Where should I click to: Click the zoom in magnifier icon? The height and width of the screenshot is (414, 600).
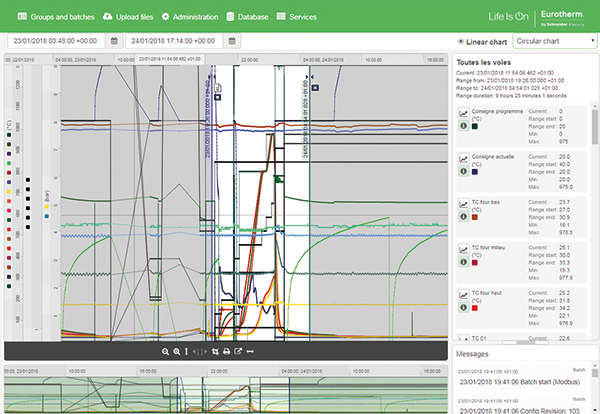(177, 351)
